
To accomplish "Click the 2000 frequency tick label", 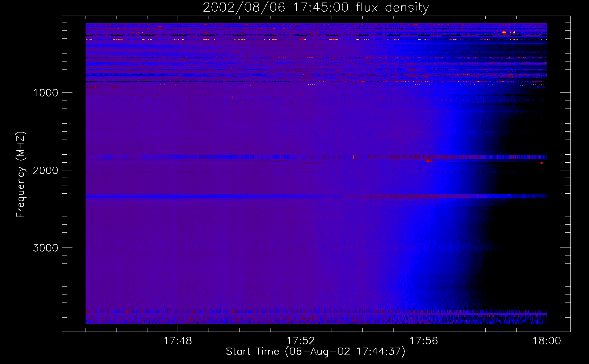I will coord(46,170).
